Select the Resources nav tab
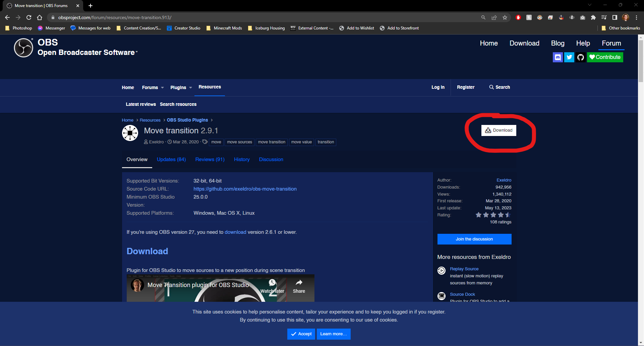Image resolution: width=644 pixels, height=346 pixels. coord(210,87)
